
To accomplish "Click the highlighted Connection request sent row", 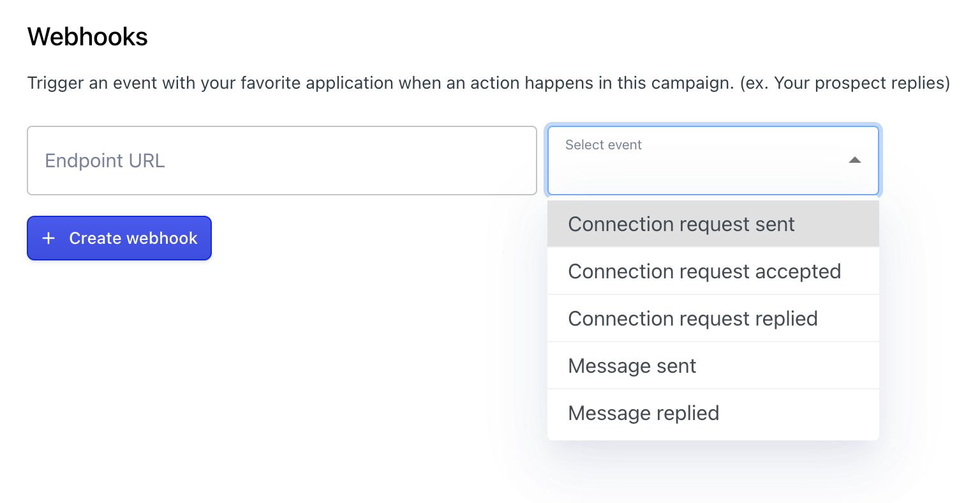I will [x=681, y=224].
